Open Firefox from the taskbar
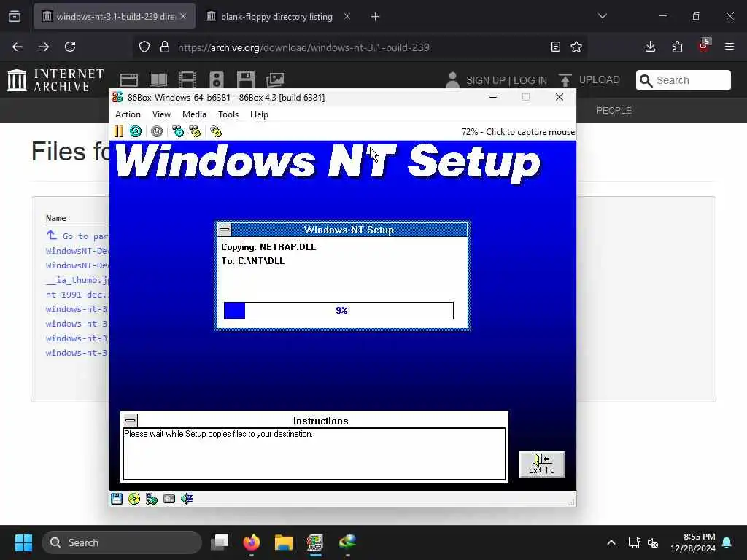The height and width of the screenshot is (560, 747). 252,542
